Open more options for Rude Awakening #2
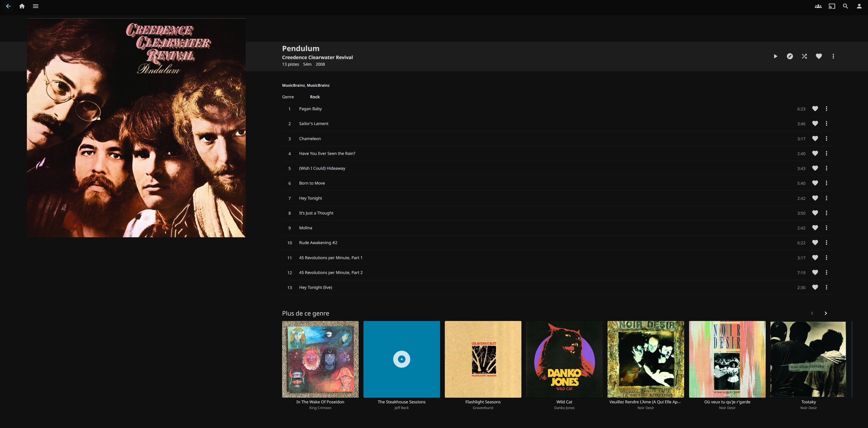Viewport: 868px width, 428px height. (827, 243)
